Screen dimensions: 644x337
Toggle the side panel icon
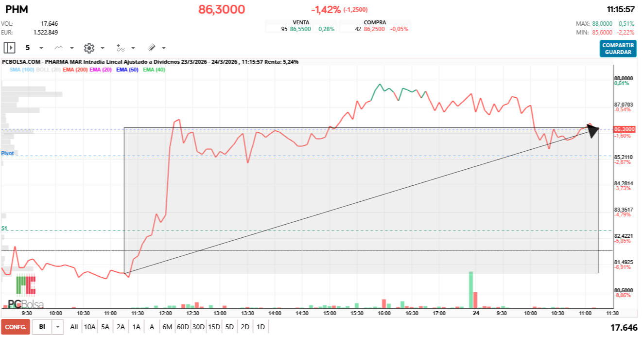[x=10, y=48]
